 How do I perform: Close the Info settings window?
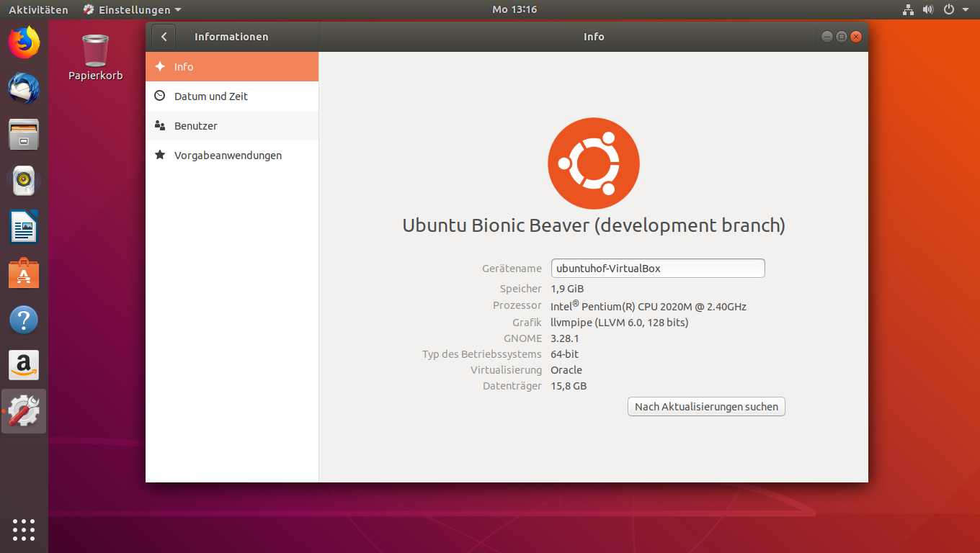point(856,37)
